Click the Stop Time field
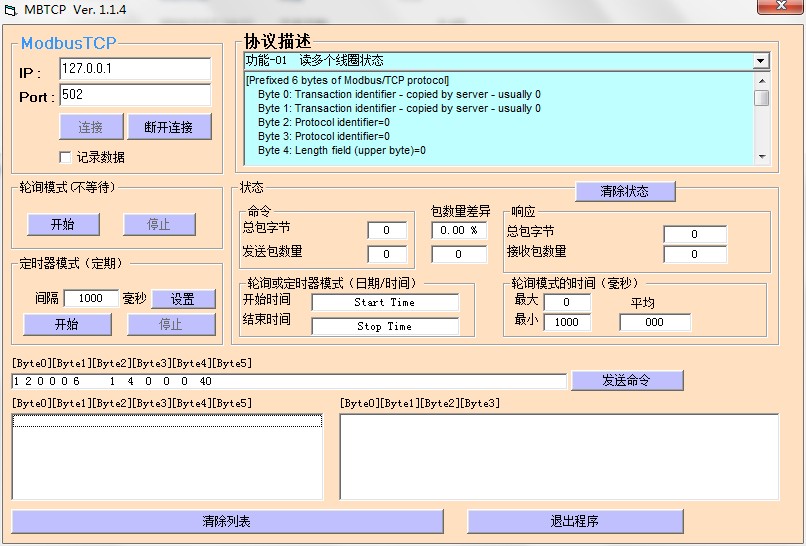The height and width of the screenshot is (546, 806). point(385,326)
